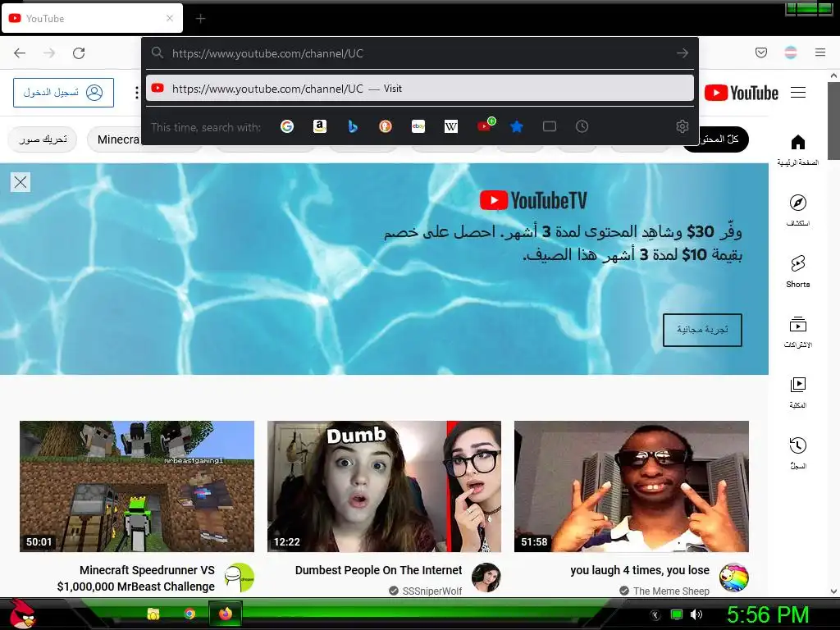Add YouTube as a search engine
The height and width of the screenshot is (630, 840).
pyautogui.click(x=486, y=126)
